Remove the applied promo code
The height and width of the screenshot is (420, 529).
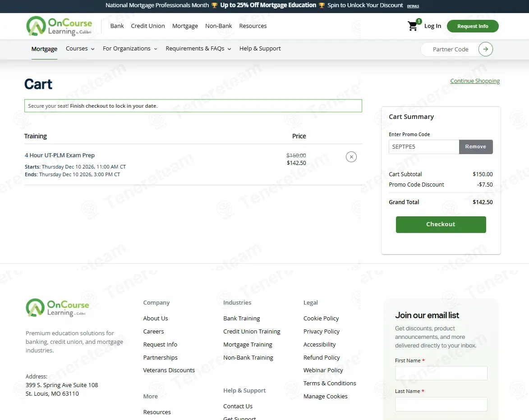point(476,146)
